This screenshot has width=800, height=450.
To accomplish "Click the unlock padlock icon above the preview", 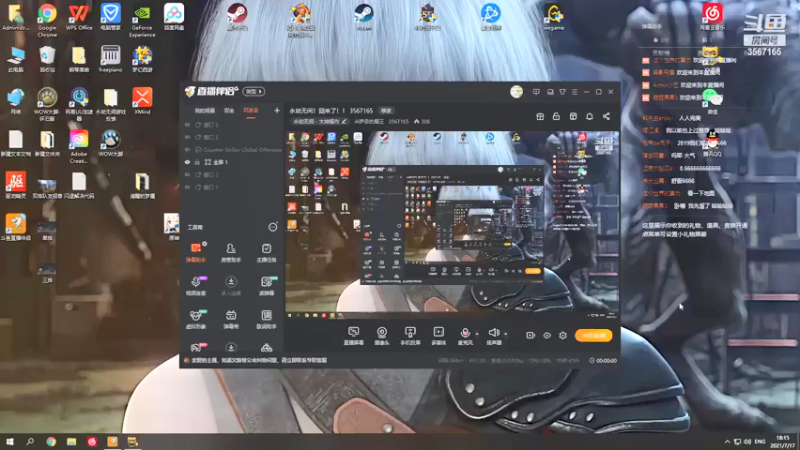I will tap(556, 116).
